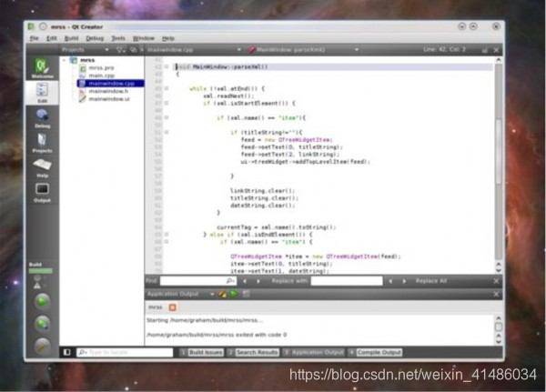Open the parseXml symbol dropdown
Screen dimensions: 546x392
(357, 50)
